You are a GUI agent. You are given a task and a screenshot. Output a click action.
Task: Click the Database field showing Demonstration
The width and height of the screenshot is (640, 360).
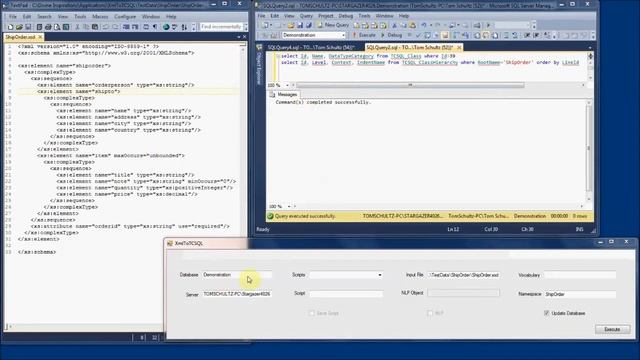pyautogui.click(x=237, y=275)
